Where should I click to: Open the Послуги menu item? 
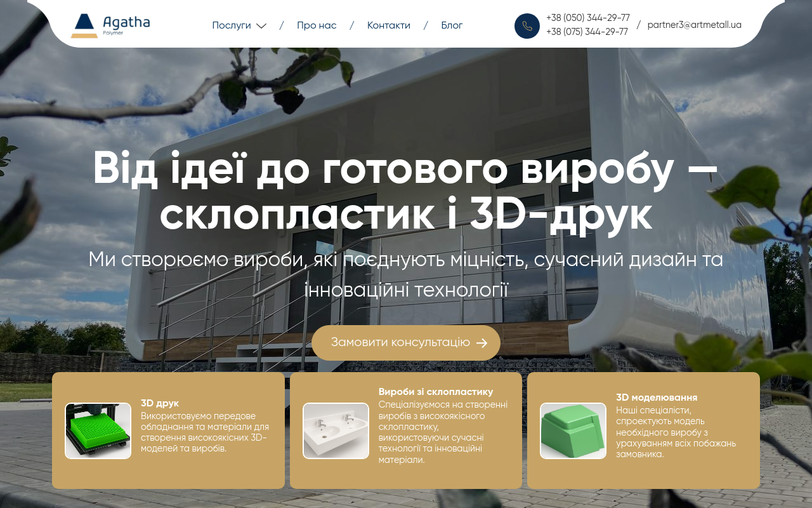[232, 25]
